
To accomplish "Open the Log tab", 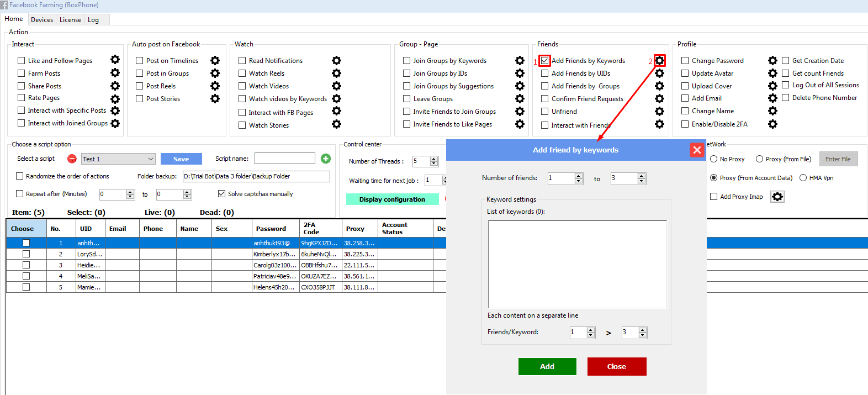I will 93,20.
